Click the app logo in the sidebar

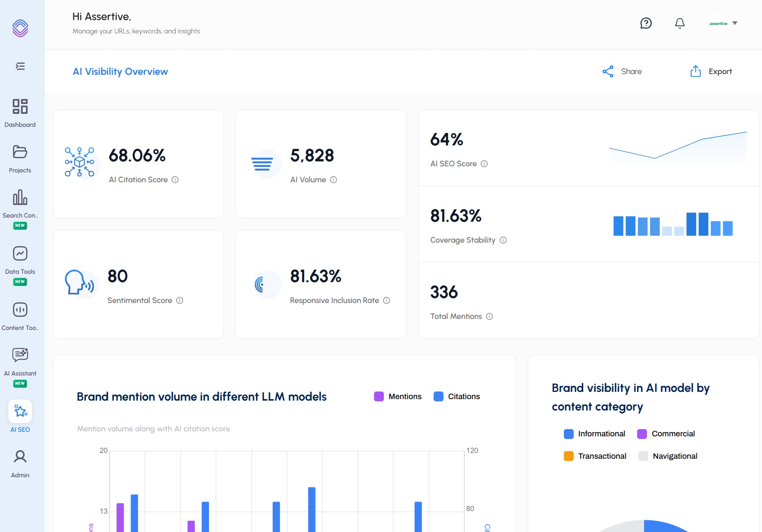[x=20, y=28]
